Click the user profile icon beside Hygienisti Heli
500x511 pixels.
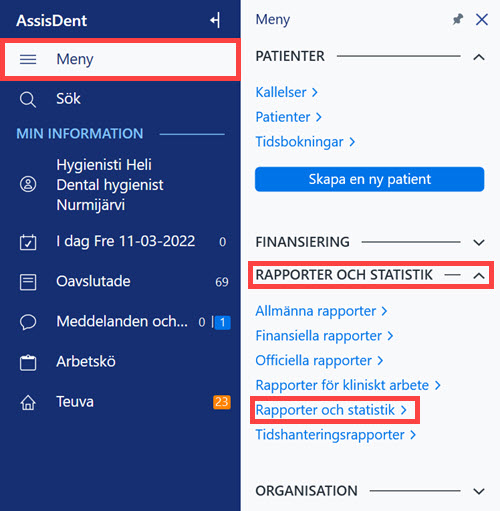(x=28, y=184)
